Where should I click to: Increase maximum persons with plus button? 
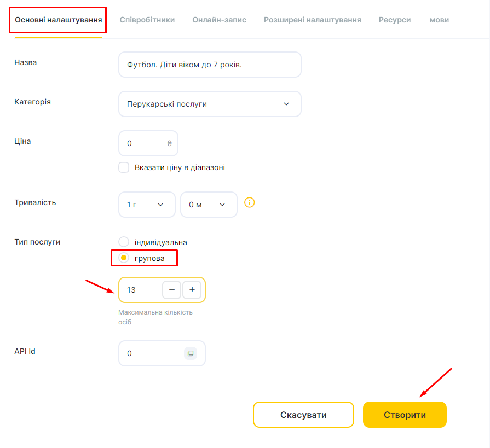click(192, 290)
